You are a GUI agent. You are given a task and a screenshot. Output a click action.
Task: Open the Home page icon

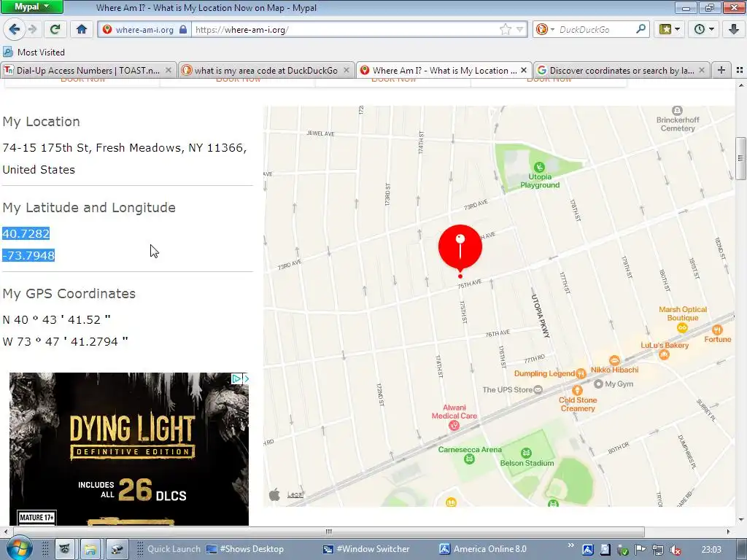tap(82, 29)
